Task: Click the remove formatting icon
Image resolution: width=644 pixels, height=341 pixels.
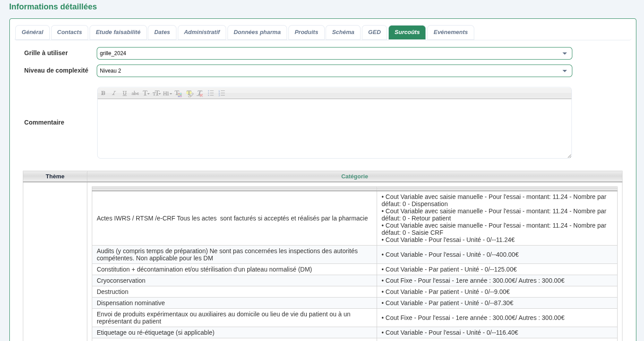Action: (200, 93)
